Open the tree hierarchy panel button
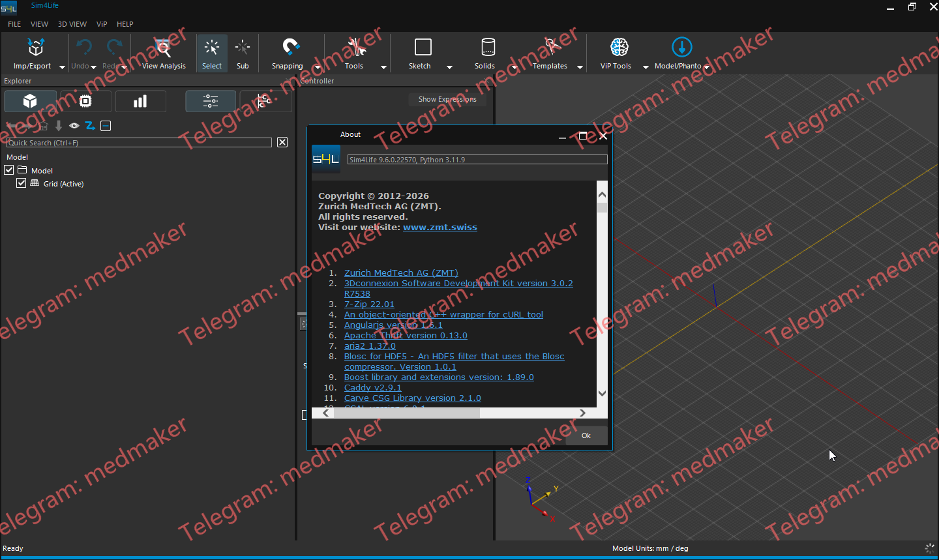This screenshot has height=560, width=939. [265, 101]
